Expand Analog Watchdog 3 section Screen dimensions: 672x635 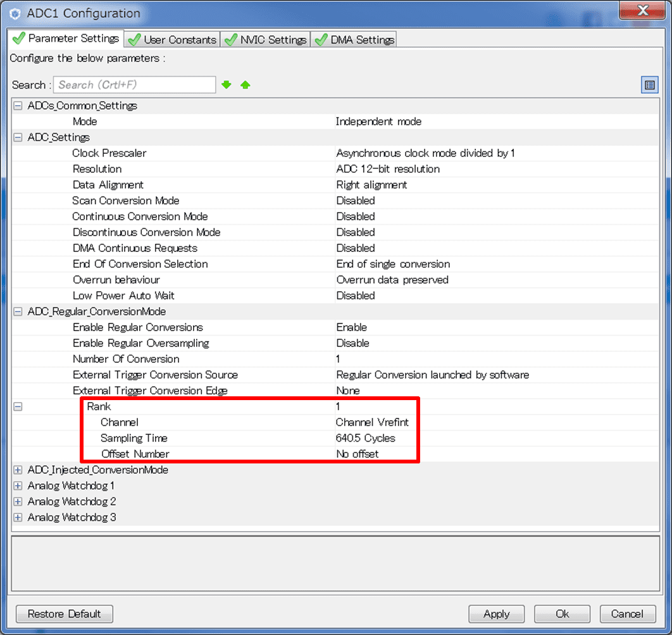tap(18, 517)
